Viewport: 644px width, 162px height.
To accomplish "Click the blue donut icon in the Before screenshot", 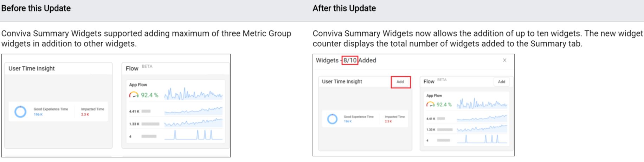I will coord(20,112).
